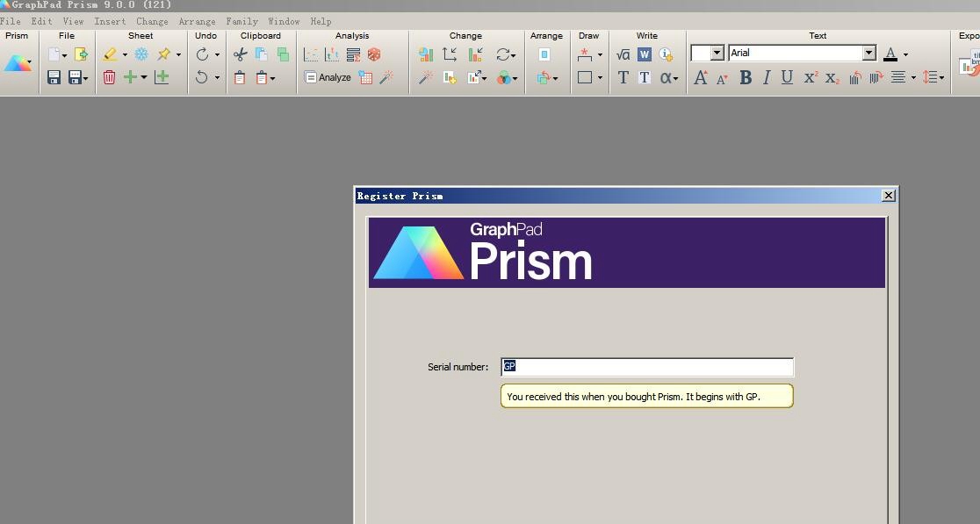Viewport: 980px width, 524px height.
Task: Click the blue Word icon in Write
Action: click(x=645, y=54)
